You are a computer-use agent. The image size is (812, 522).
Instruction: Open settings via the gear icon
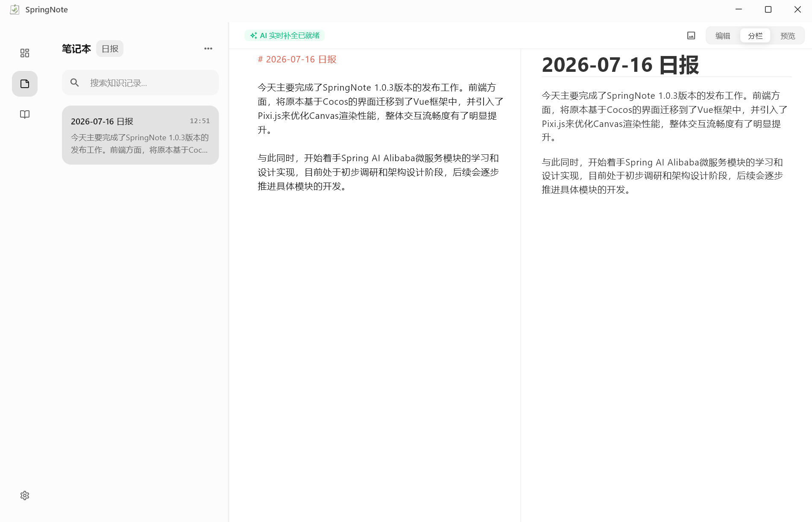point(25,495)
